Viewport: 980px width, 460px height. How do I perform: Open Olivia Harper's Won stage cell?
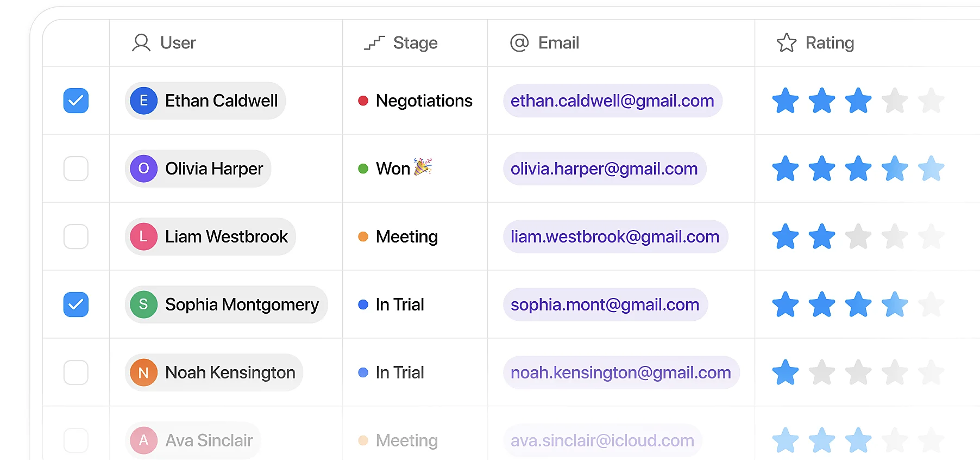click(x=395, y=169)
